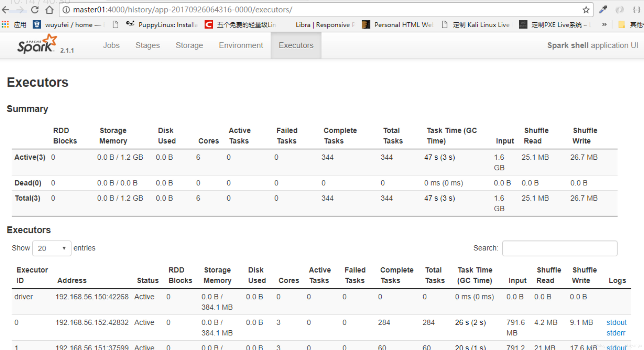This screenshot has width=644, height=350.
Task: Switch to the Storage tab
Action: tap(189, 45)
